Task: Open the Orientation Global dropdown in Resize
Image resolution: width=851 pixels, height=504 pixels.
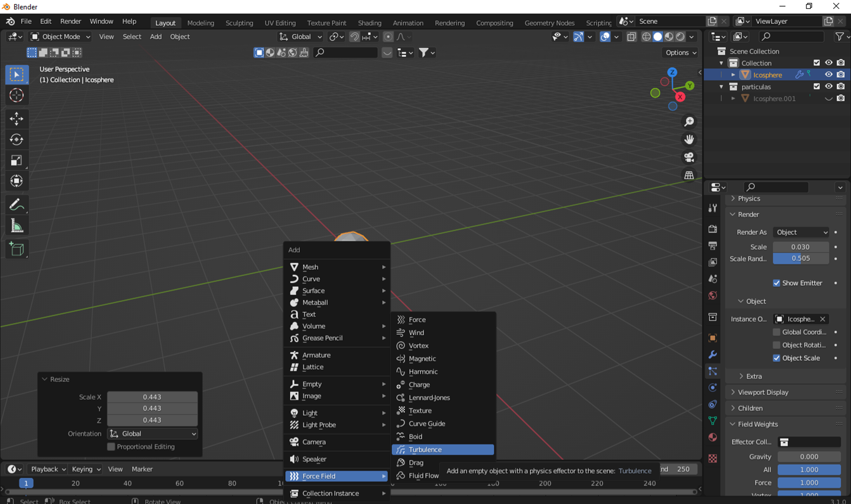Action: point(152,434)
